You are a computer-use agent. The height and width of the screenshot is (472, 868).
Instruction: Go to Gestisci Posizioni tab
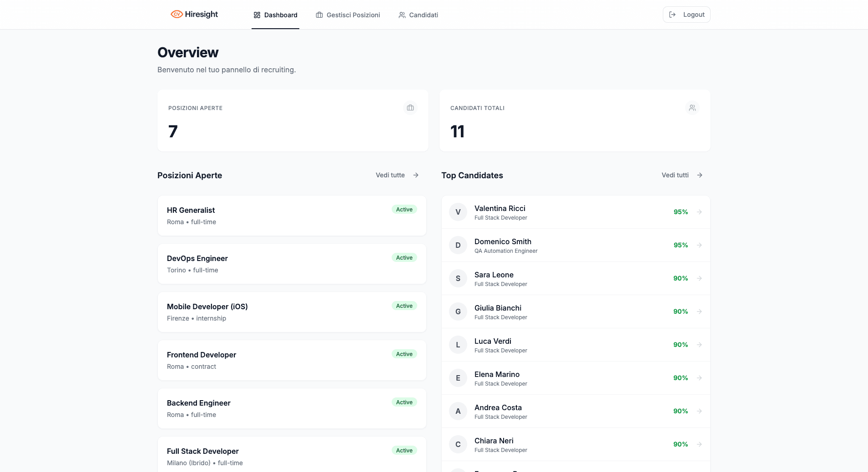[x=348, y=15]
